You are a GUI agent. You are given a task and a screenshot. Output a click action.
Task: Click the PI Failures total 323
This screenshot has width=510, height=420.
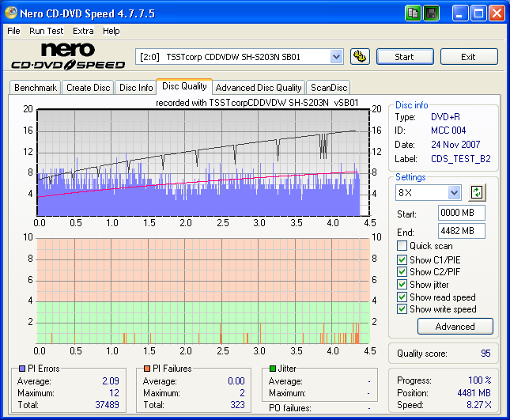pos(237,405)
